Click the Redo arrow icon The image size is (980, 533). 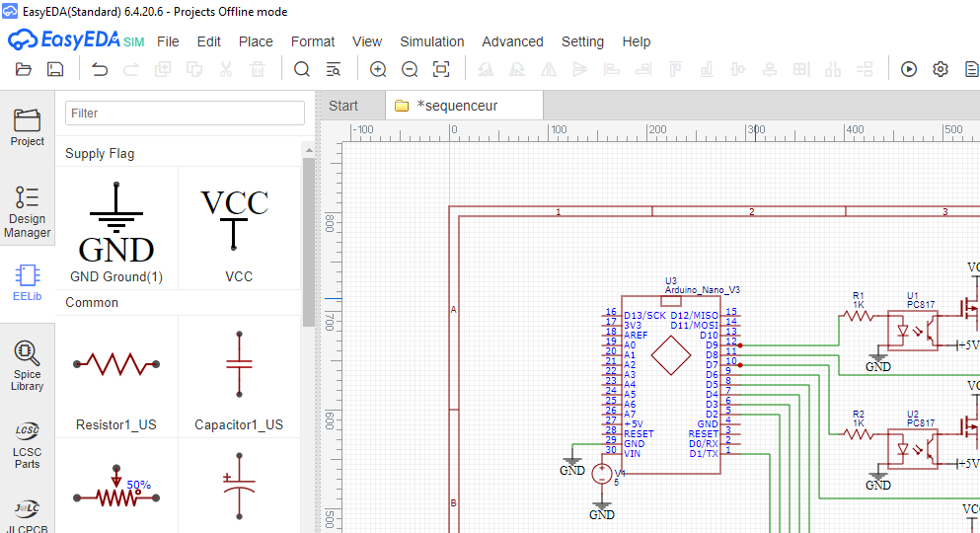[131, 69]
